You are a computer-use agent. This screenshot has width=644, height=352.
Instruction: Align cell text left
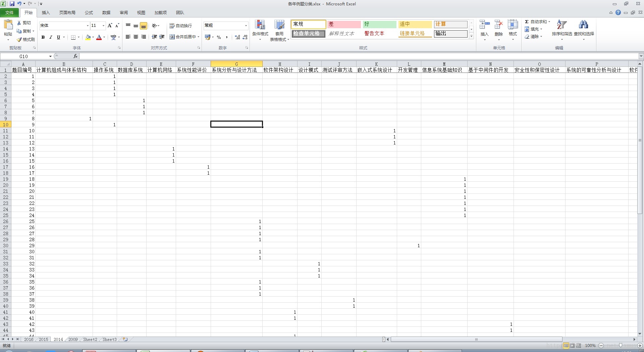128,37
